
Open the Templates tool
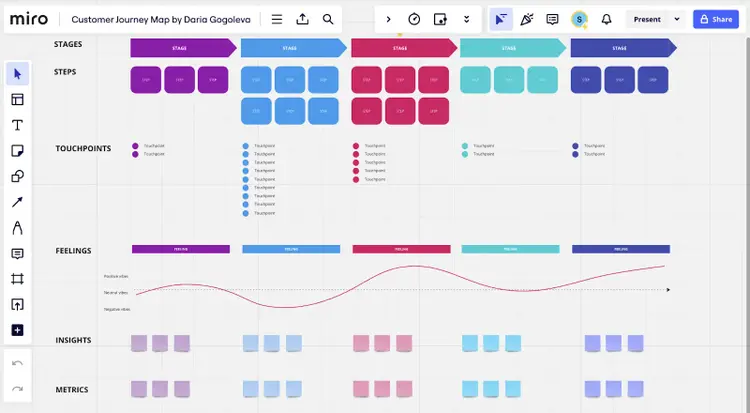(18, 99)
